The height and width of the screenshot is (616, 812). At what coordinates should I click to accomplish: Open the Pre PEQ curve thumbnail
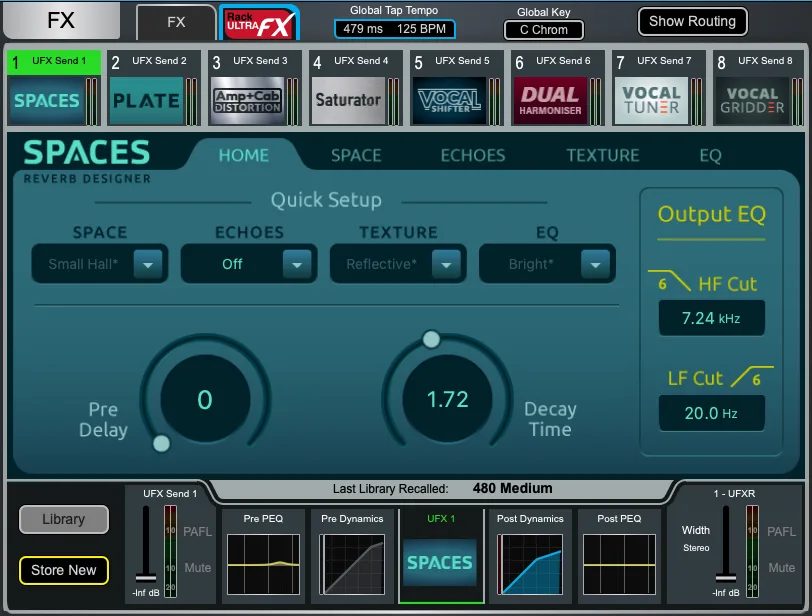click(x=263, y=564)
